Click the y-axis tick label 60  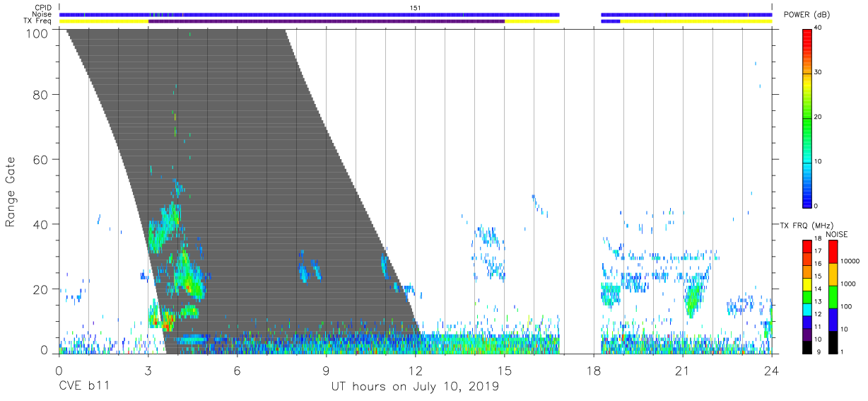pyautogui.click(x=41, y=160)
